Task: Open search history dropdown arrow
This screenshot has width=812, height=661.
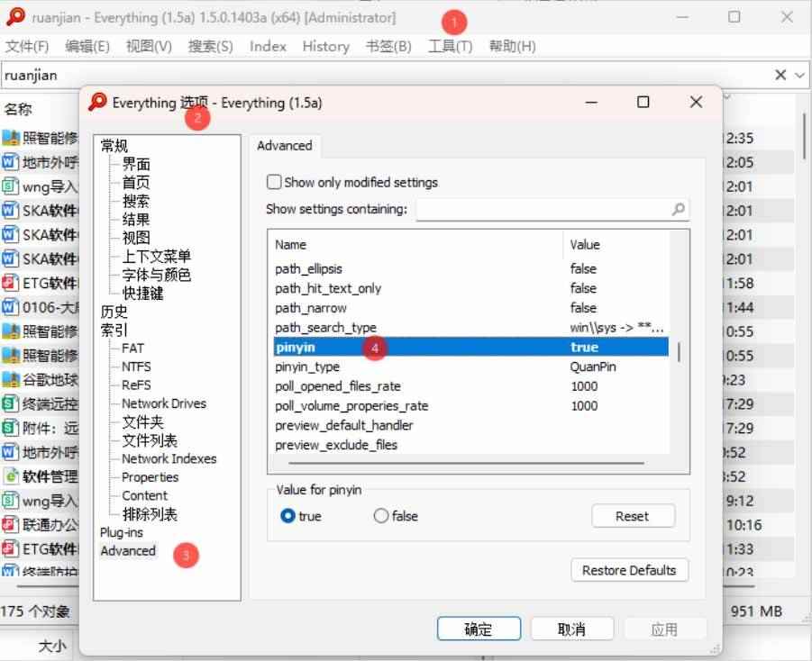Action: (799, 76)
